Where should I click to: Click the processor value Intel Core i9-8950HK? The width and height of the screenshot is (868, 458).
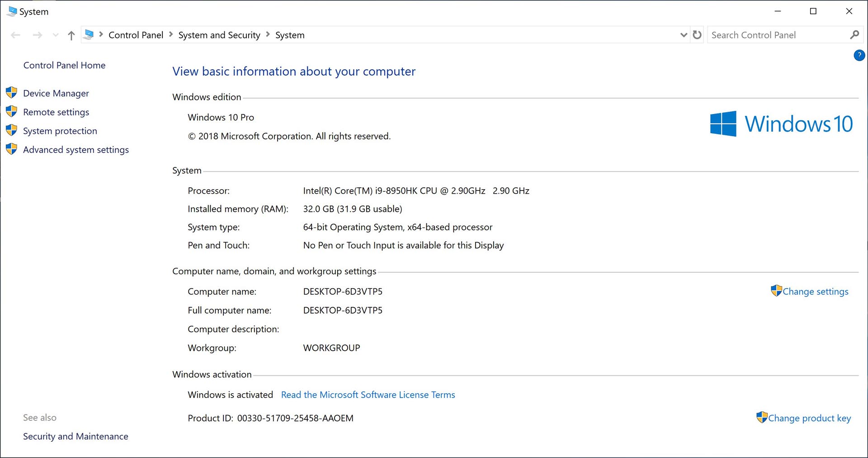tap(416, 191)
